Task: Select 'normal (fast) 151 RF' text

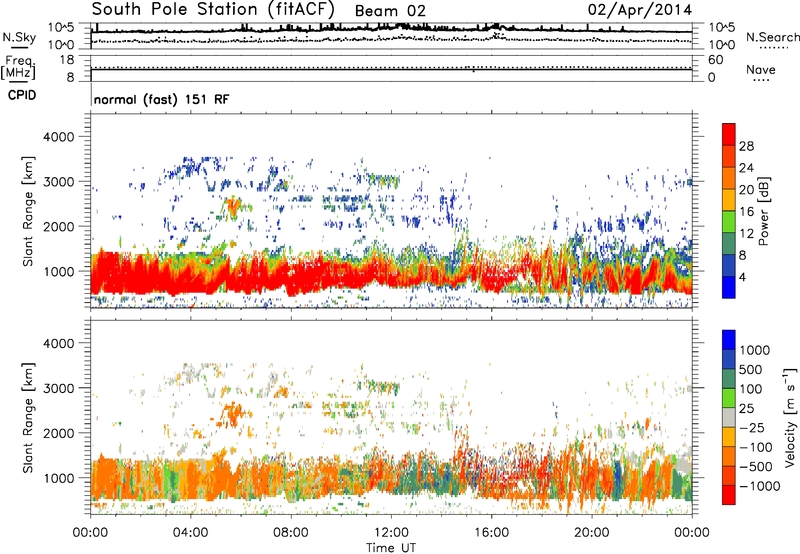Action: pos(162,99)
